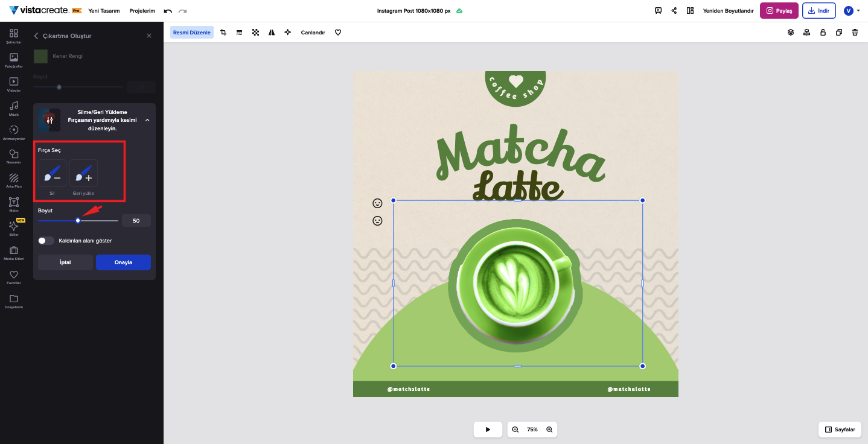The width and height of the screenshot is (868, 444).
Task: Click the İndir download button
Action: pyautogui.click(x=819, y=11)
